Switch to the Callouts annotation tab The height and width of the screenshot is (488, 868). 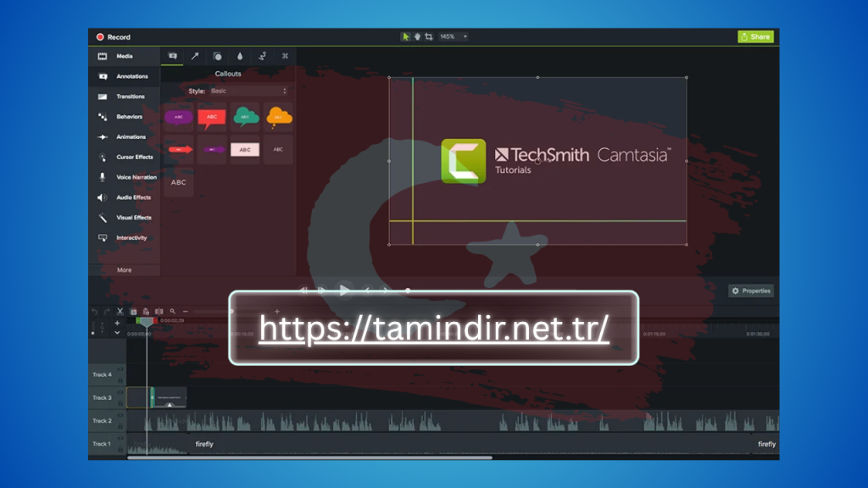[x=173, y=56]
